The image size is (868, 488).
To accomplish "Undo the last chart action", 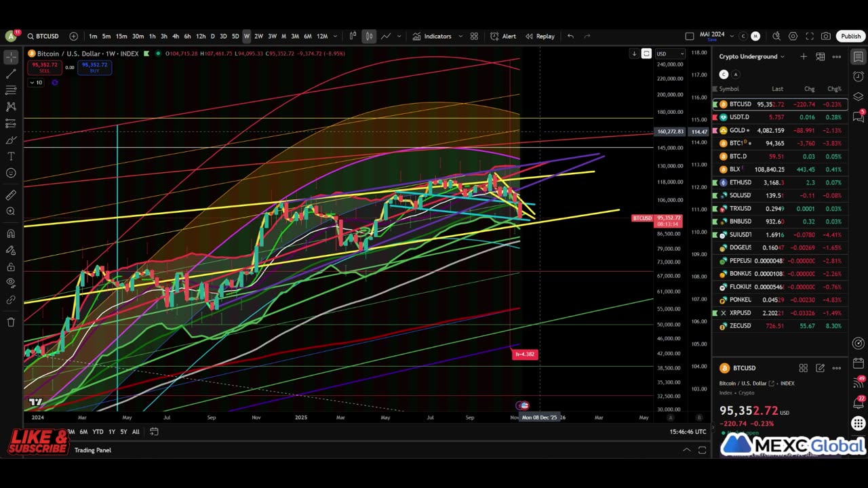I will point(570,36).
